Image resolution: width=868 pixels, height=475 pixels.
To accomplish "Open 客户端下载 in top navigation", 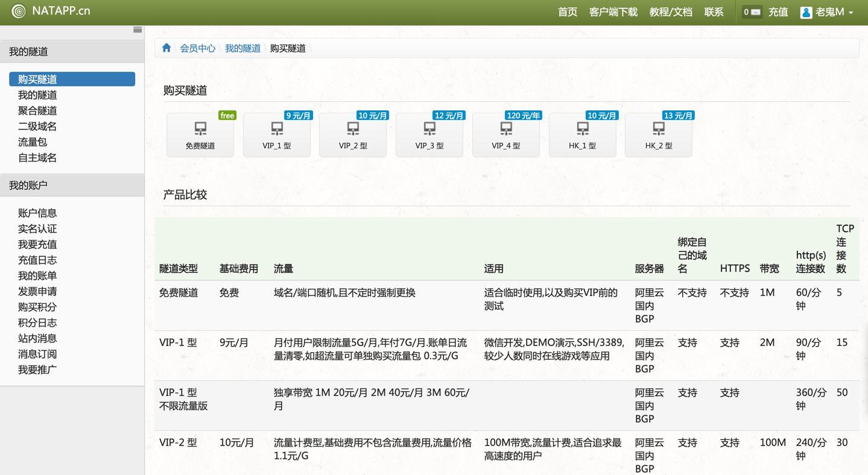I will pos(613,12).
